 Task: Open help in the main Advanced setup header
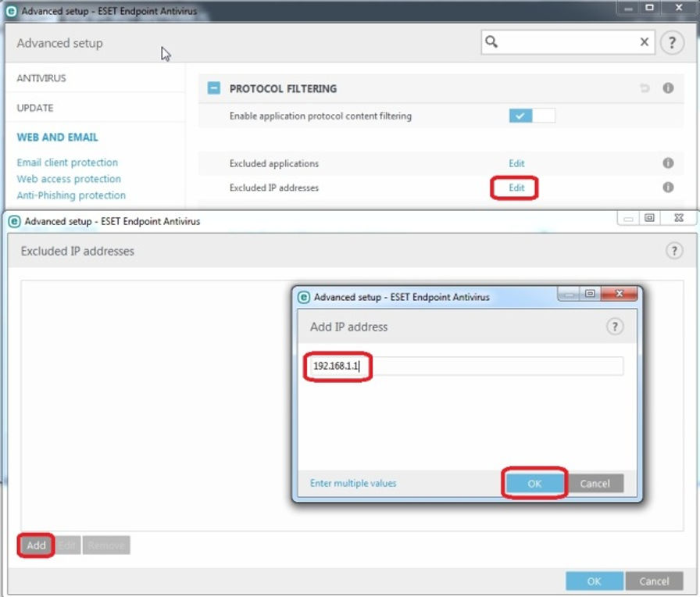672,42
